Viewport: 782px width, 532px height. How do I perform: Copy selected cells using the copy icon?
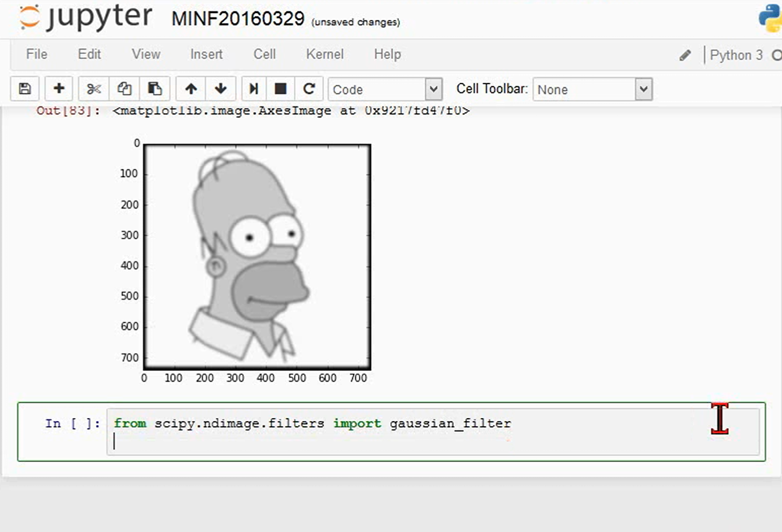tap(124, 89)
